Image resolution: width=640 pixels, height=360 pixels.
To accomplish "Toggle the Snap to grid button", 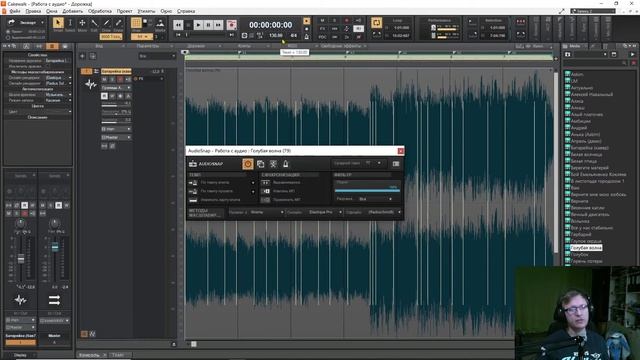I will coord(136,23).
